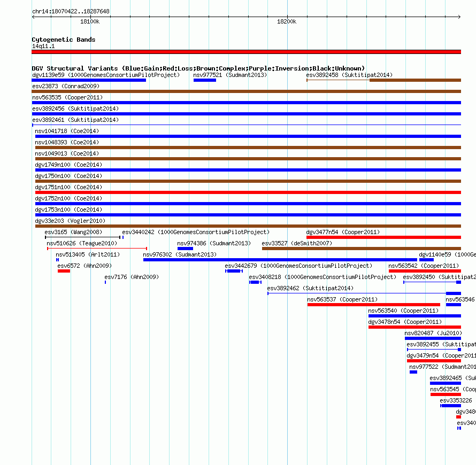Open esv7176 (Ahn2009) label
The width and height of the screenshot is (476, 465).
pos(132,277)
